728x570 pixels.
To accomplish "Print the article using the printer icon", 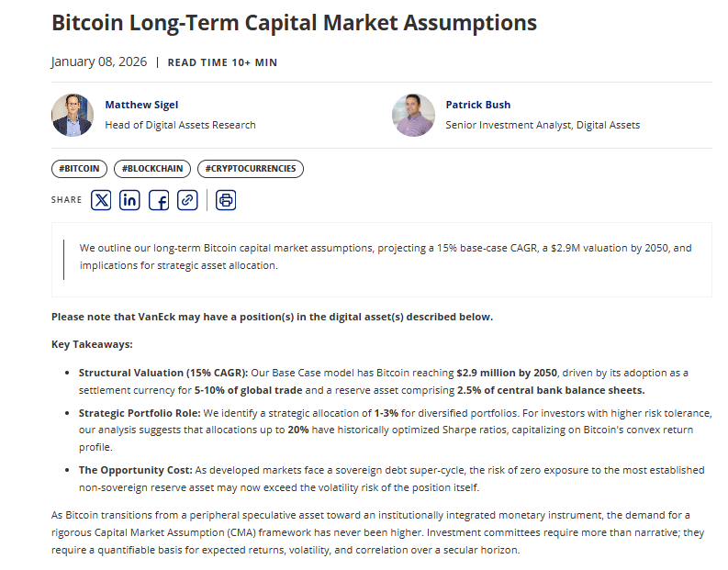I will [x=226, y=199].
